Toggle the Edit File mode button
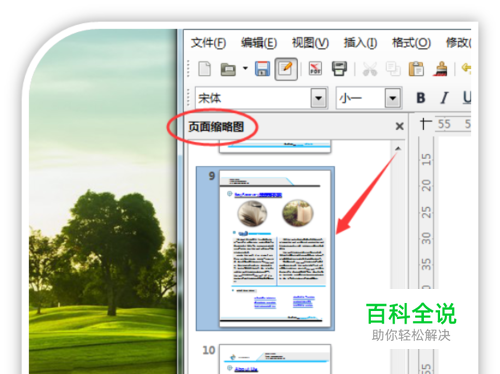Image resolution: width=500 pixels, height=374 pixels. pyautogui.click(x=286, y=69)
